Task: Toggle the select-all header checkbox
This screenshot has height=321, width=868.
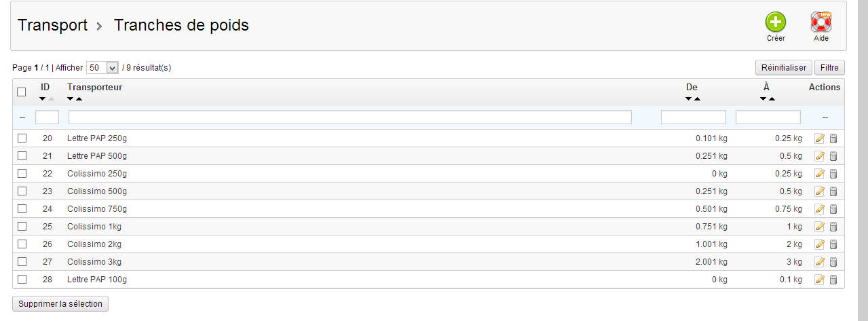Action: 22,92
